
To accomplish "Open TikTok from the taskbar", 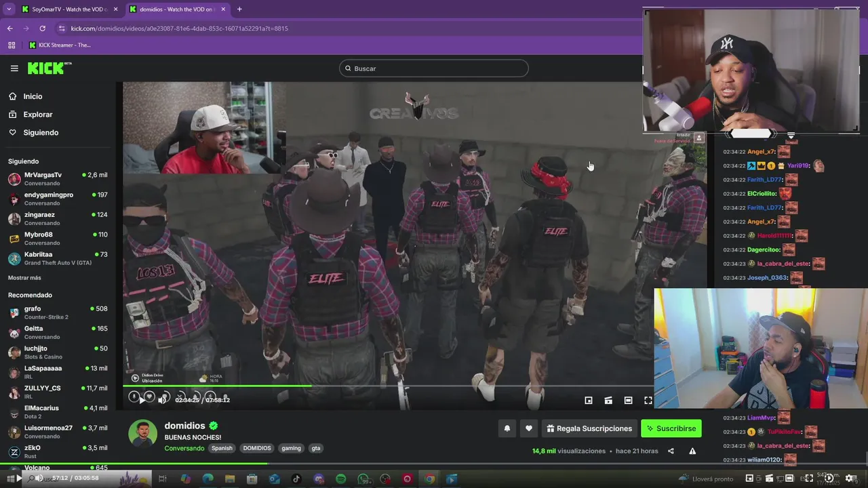I will [x=296, y=479].
